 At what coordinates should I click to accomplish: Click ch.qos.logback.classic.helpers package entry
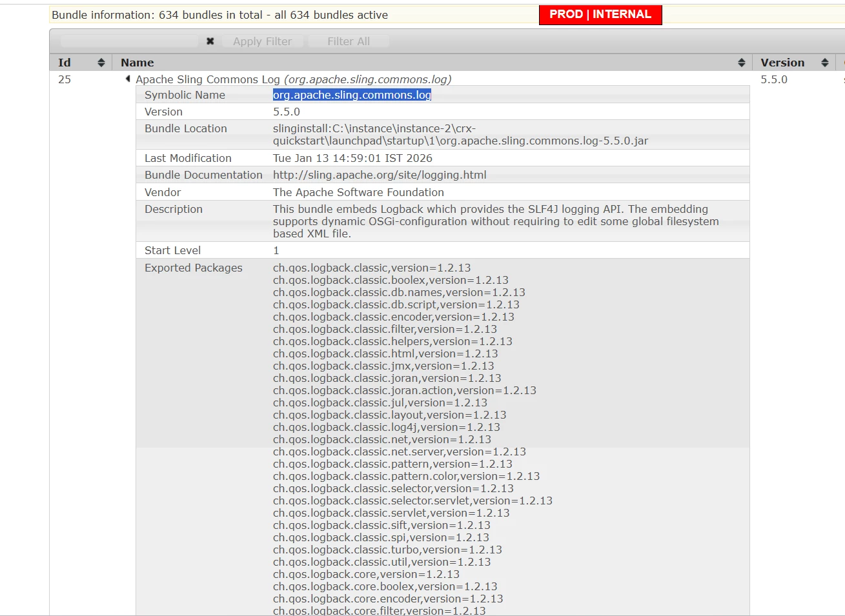pos(392,341)
